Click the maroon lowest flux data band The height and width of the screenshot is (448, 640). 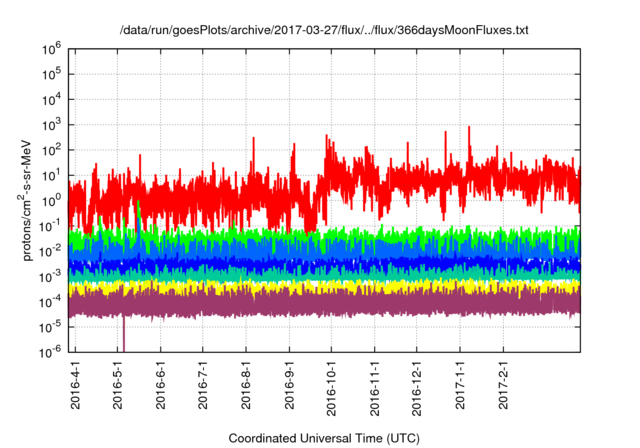click(300, 303)
